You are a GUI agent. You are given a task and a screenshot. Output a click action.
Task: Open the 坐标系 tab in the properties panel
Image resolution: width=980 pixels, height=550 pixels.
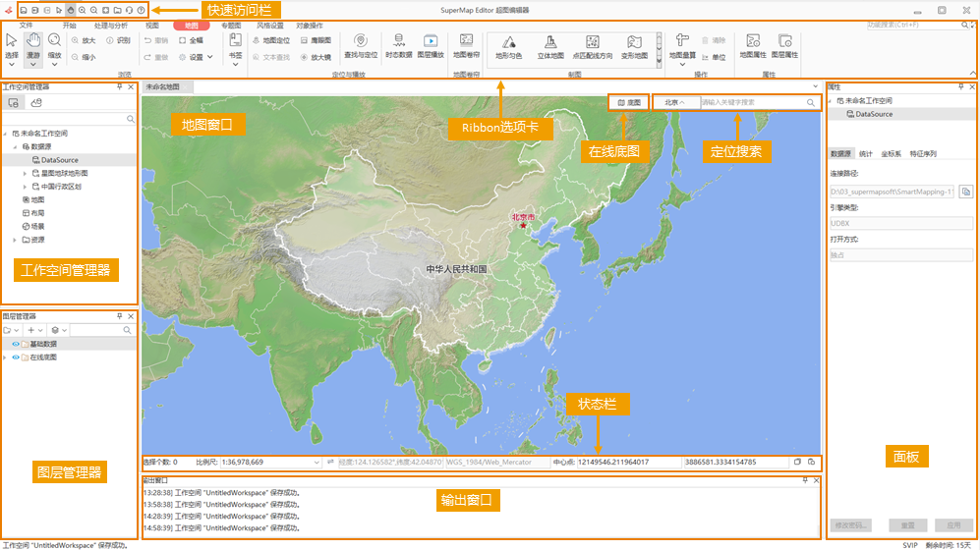[x=892, y=154]
